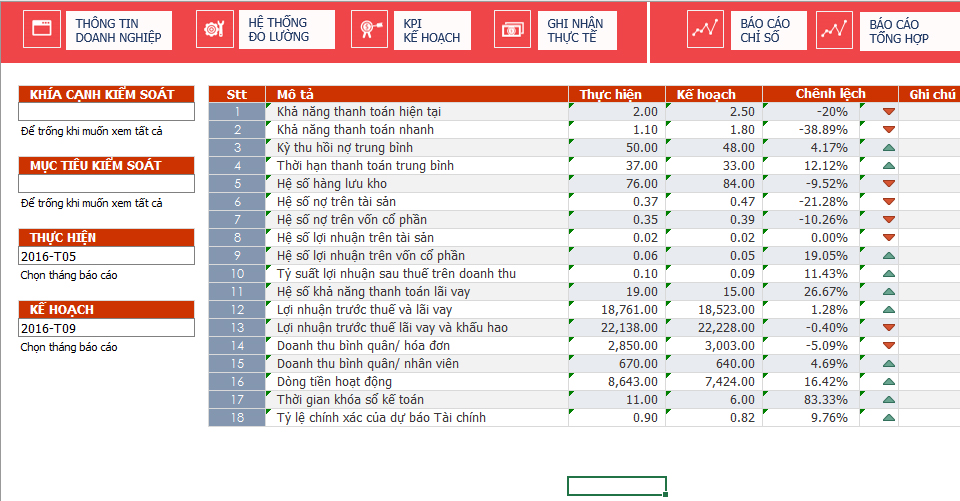Select the Kế hoạch month 2016-T09 field
Image resolution: width=960 pixels, height=501 pixels.
(106, 328)
